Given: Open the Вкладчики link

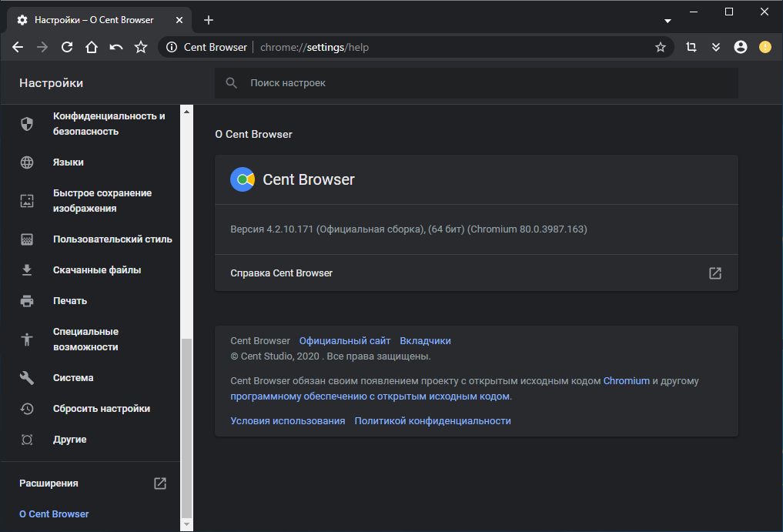Looking at the screenshot, I should coord(425,340).
